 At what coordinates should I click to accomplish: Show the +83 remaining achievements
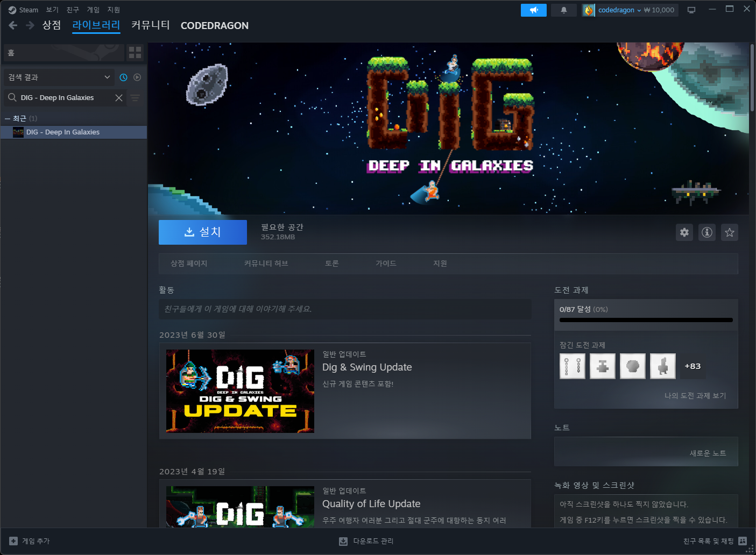pos(693,366)
